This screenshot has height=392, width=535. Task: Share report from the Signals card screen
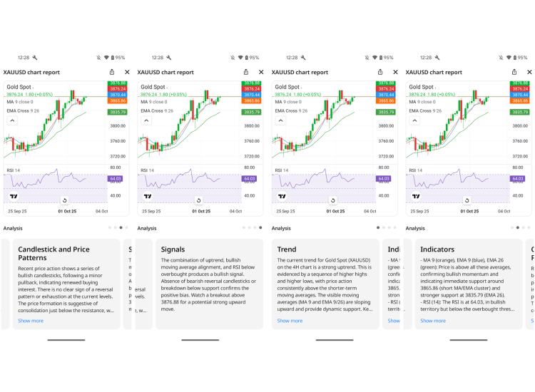click(x=246, y=72)
